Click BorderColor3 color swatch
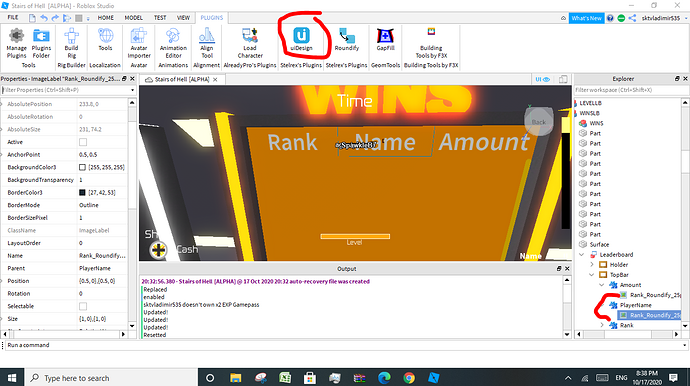 tap(82, 192)
